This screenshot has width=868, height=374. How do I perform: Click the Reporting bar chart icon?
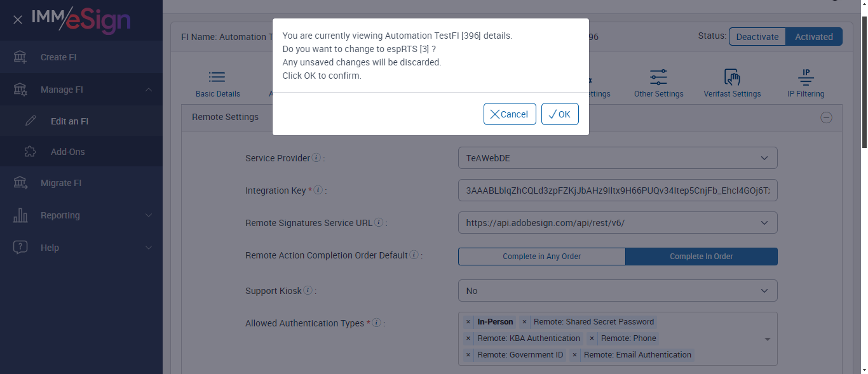point(20,215)
